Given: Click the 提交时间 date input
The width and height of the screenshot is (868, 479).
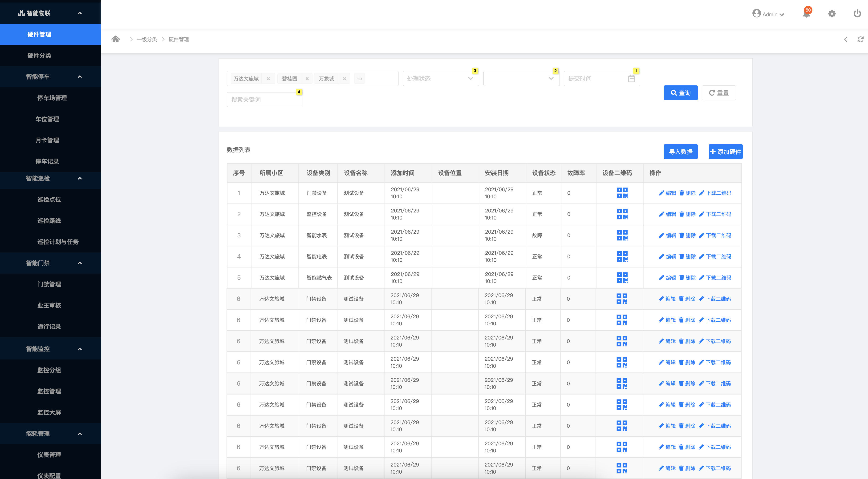Looking at the screenshot, I should click(x=602, y=78).
